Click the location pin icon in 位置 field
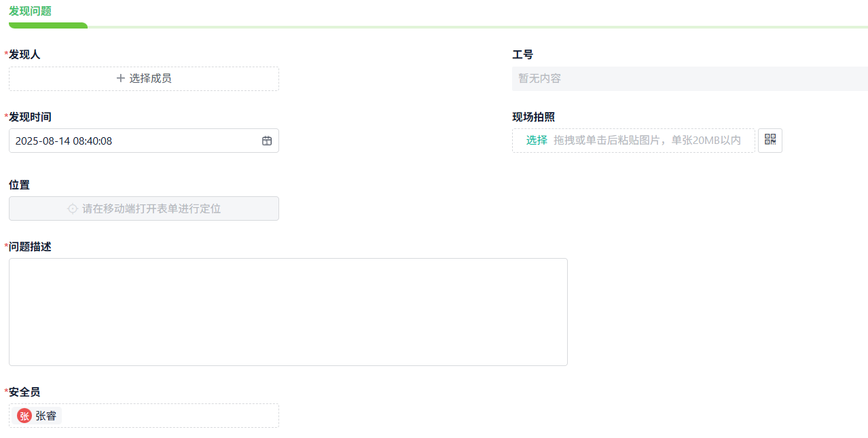This screenshot has height=438, width=868. tap(72, 208)
